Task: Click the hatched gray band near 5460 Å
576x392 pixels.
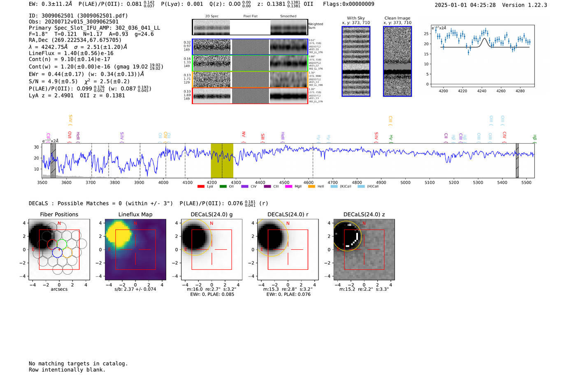Action: click(x=517, y=161)
